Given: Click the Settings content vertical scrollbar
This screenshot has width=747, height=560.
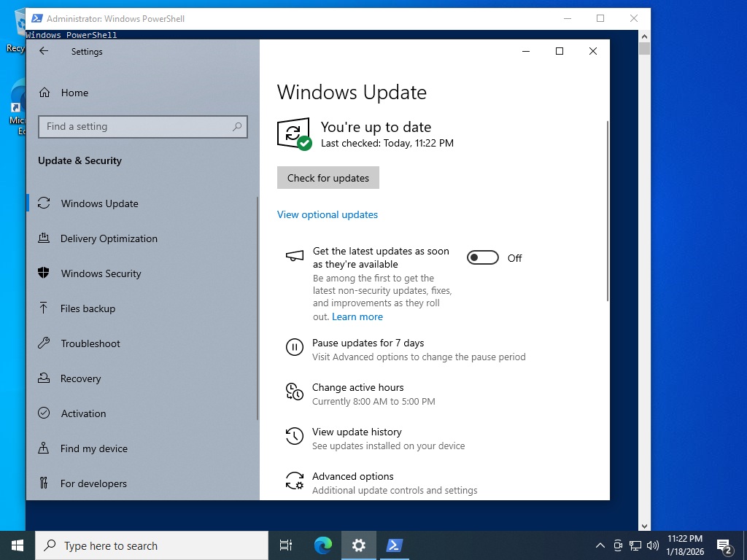Looking at the screenshot, I should click(608, 211).
